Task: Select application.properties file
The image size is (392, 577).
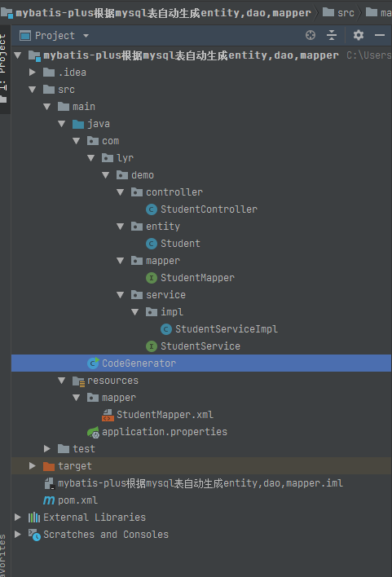Action: pos(165,432)
